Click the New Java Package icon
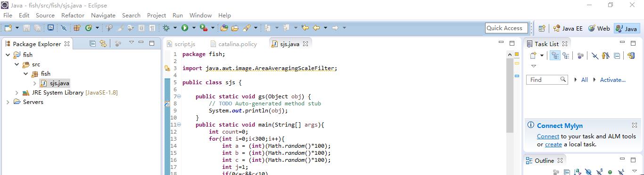Image resolution: width=644 pixels, height=175 pixels. (x=77, y=28)
